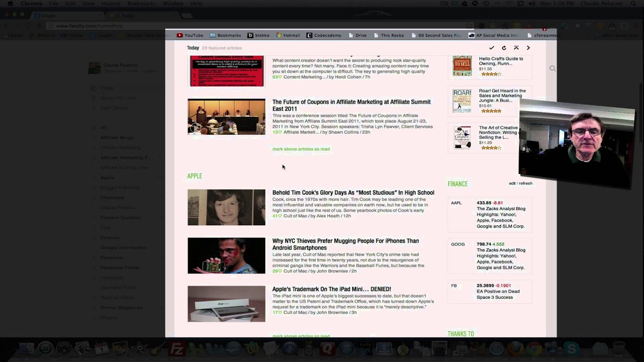Open the File menu

point(54,4)
